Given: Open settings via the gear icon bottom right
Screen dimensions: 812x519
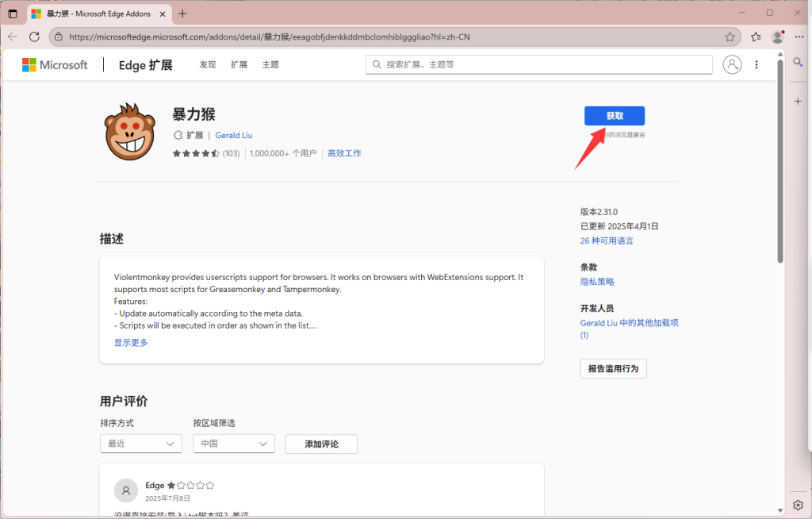Looking at the screenshot, I should click(797, 505).
